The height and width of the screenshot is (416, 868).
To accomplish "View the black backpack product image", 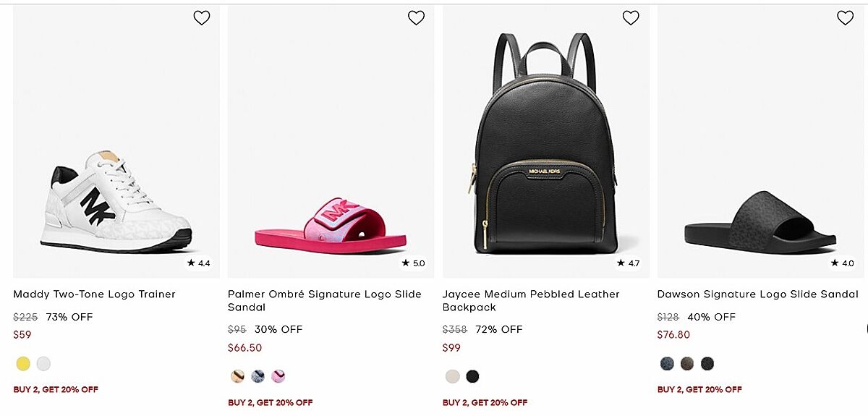I will (545, 145).
